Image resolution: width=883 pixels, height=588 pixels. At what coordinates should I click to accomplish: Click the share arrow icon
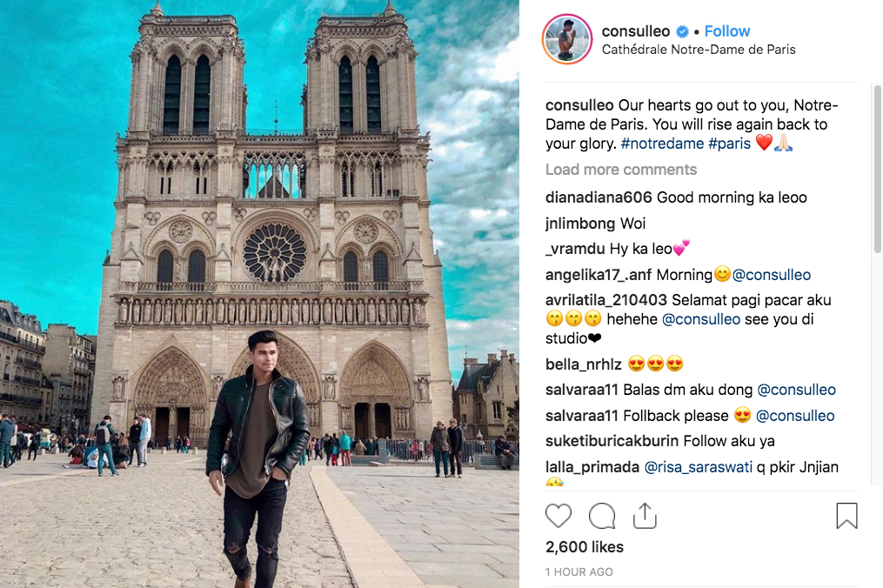[x=645, y=516]
